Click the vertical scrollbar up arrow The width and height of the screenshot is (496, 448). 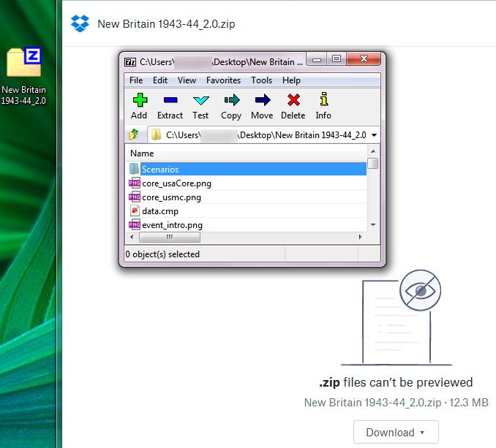[373, 151]
